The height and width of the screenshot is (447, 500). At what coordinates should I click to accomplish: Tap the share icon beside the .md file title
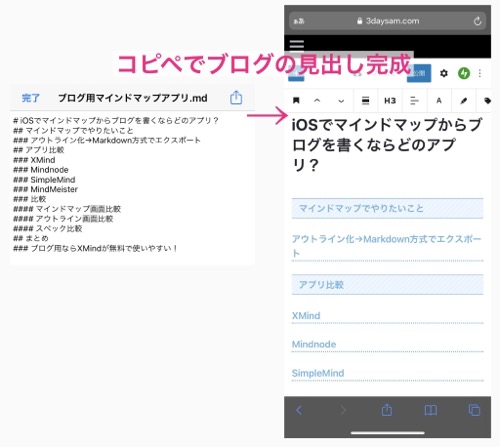point(236,98)
